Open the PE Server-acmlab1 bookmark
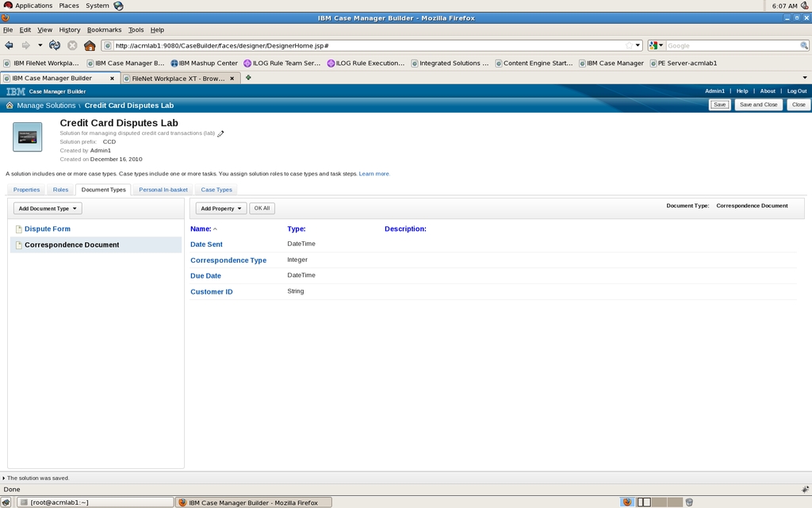Viewport: 812px width, 508px height. (x=684, y=63)
